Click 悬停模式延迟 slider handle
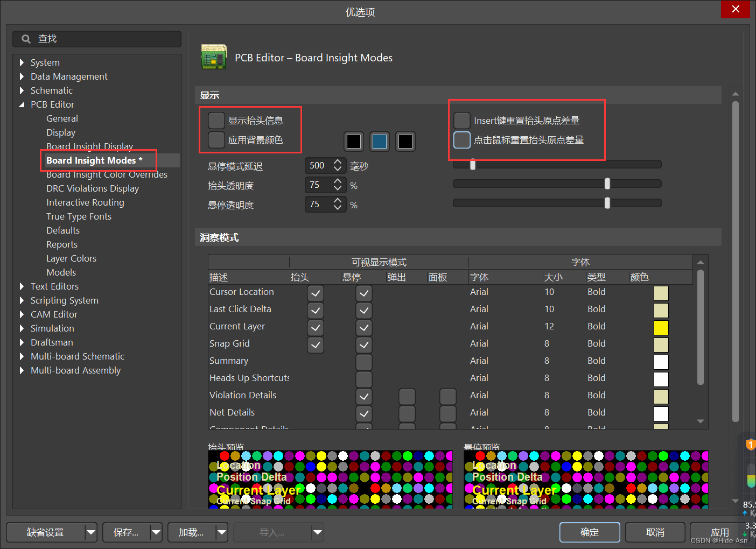 (473, 164)
